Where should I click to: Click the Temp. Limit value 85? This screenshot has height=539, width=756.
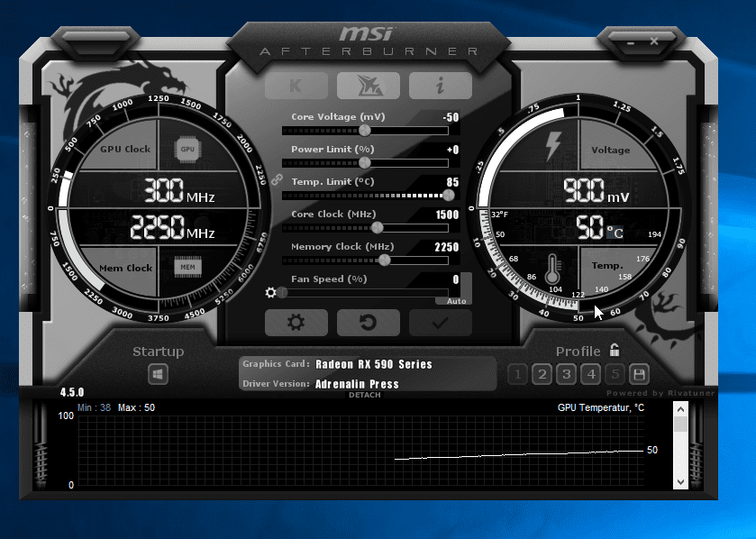(452, 182)
